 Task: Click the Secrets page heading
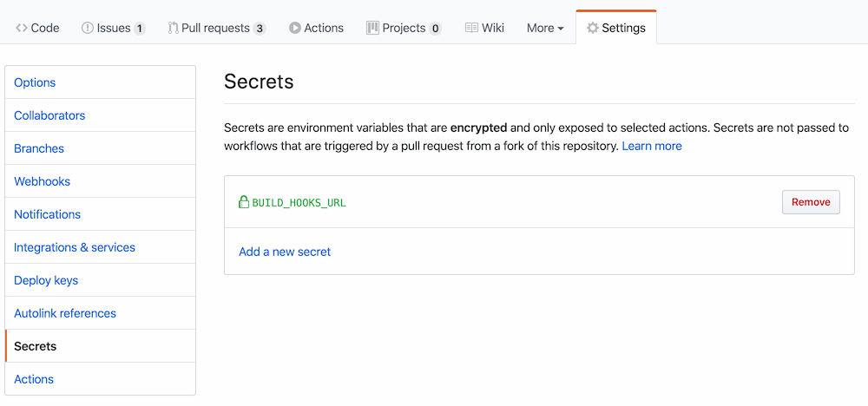click(259, 82)
